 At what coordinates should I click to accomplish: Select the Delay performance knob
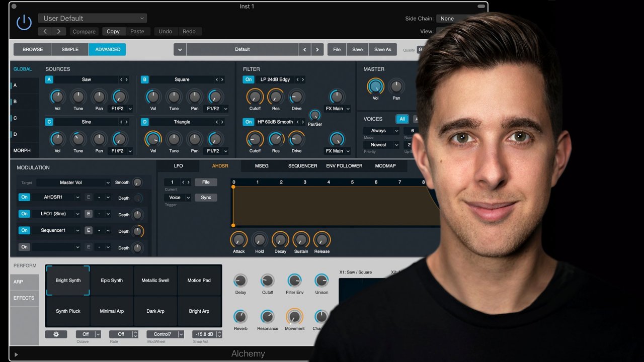[x=240, y=282]
